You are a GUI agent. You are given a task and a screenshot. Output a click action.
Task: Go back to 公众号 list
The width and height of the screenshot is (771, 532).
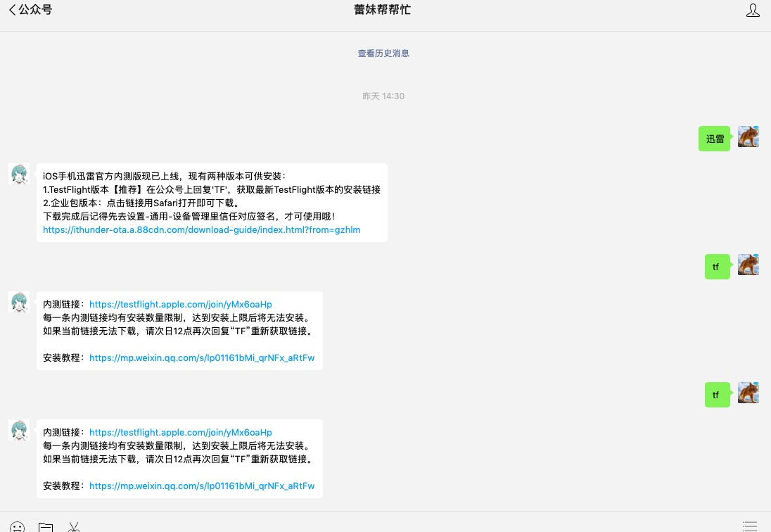[30, 11]
